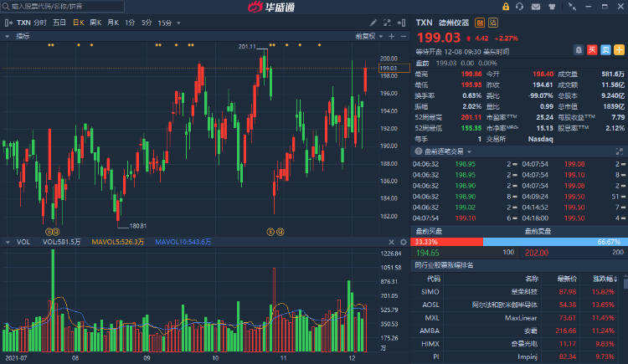Click the MAVOL5:526.3万 label

coord(118,242)
